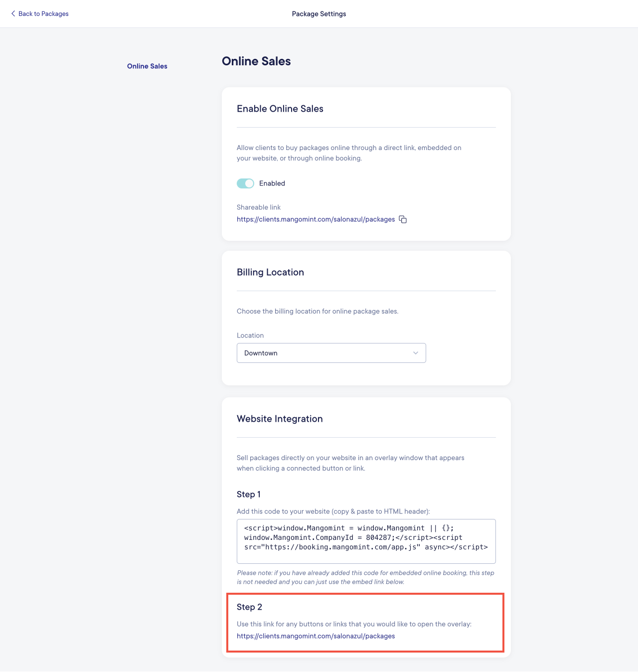Click the Location dropdown chevron
This screenshot has width=638, height=672.
tap(416, 353)
